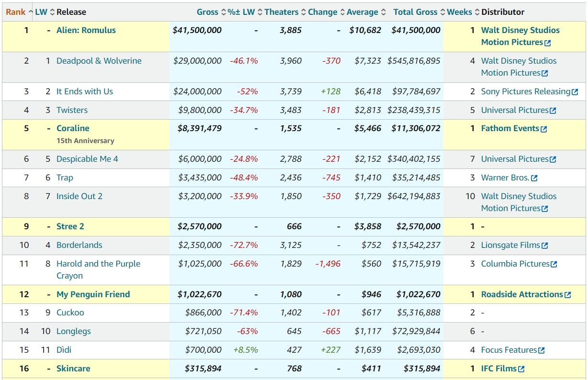Select the Coraline 15th Anniversary subtitle
This screenshot has height=380, width=588.
pos(85,141)
